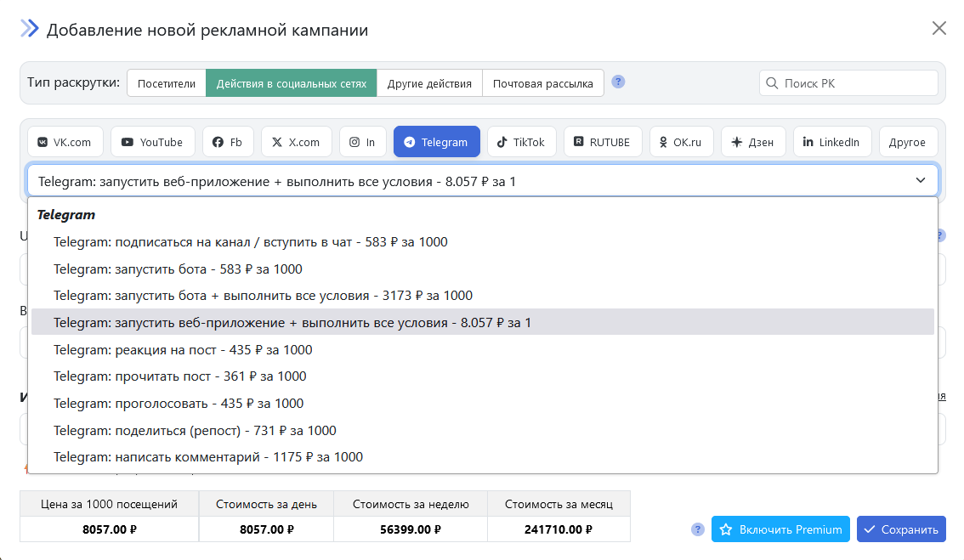
Task: Open the Другие действия tab
Action: [429, 83]
